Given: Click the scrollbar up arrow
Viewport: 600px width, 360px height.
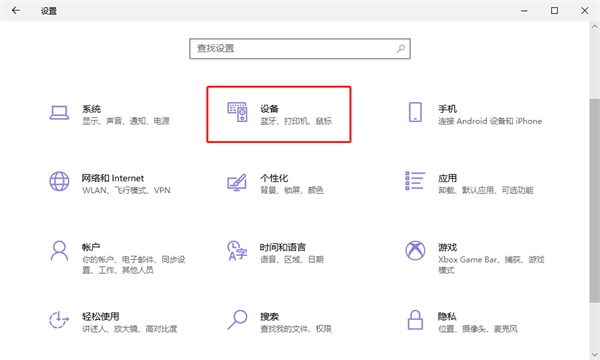Looking at the screenshot, I should pyautogui.click(x=594, y=27).
